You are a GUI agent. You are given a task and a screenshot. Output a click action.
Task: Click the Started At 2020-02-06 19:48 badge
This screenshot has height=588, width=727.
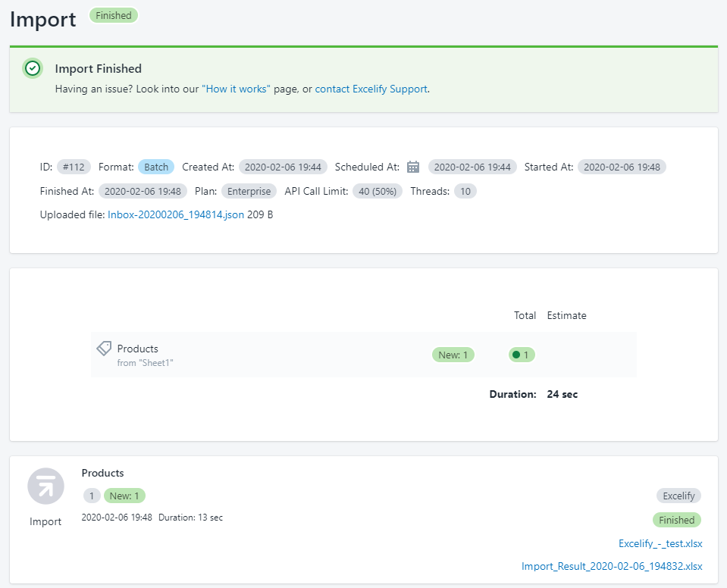pos(622,167)
